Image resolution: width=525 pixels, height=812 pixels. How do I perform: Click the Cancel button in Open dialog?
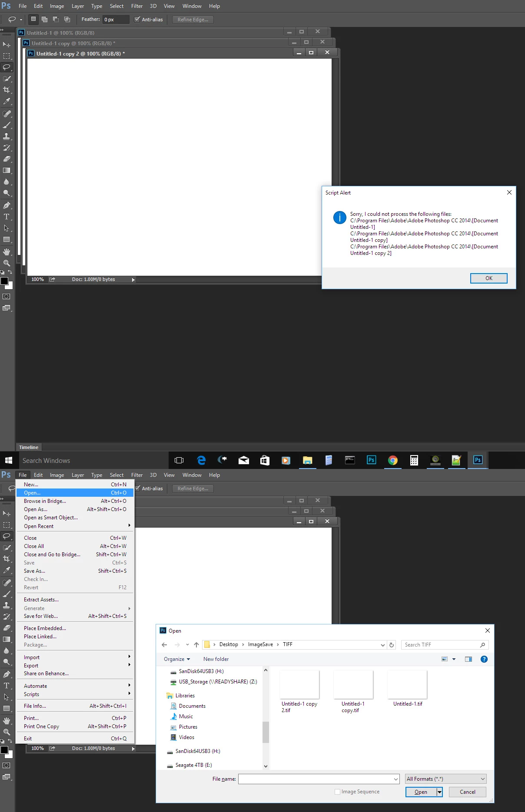point(467,792)
